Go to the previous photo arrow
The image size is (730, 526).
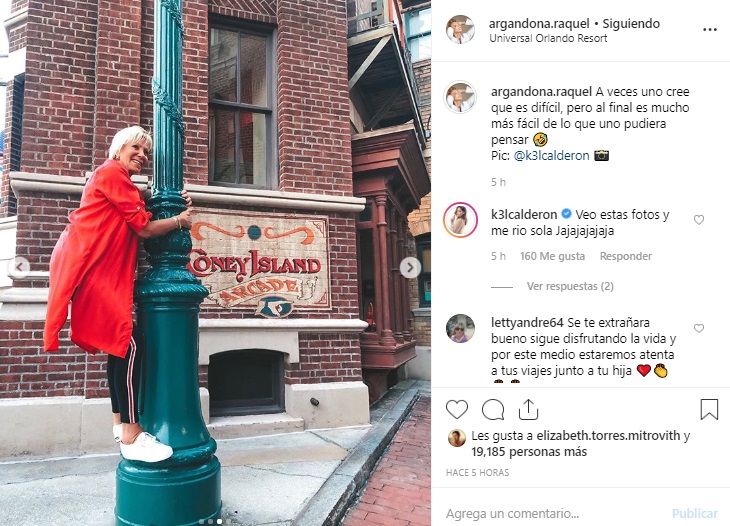pyautogui.click(x=20, y=268)
